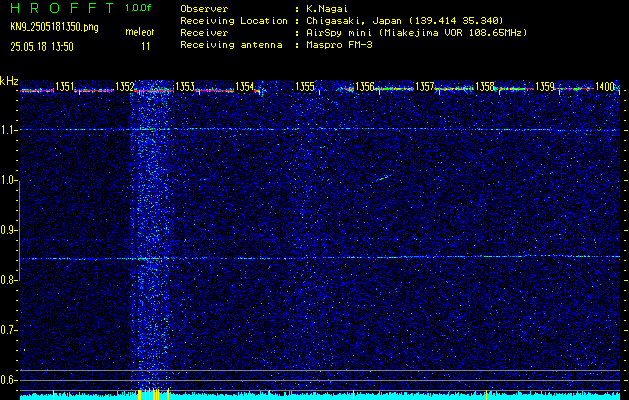Click the Receiving Location label

pyautogui.click(x=234, y=21)
